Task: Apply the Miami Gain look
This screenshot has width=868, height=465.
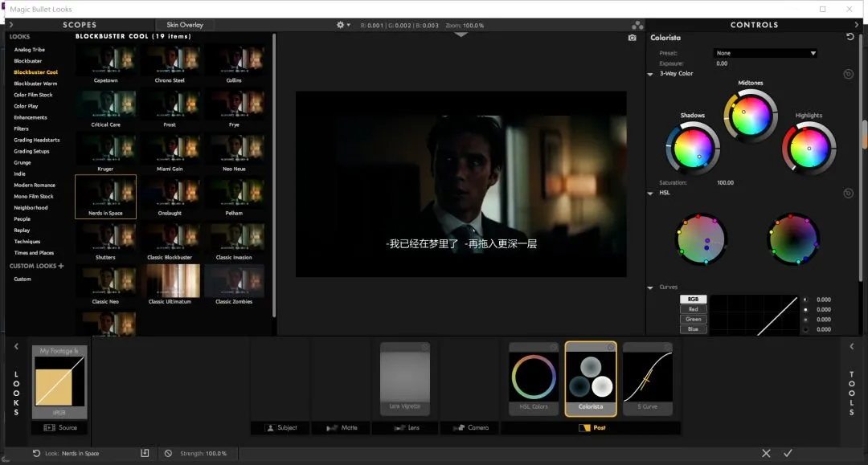Action: point(170,152)
